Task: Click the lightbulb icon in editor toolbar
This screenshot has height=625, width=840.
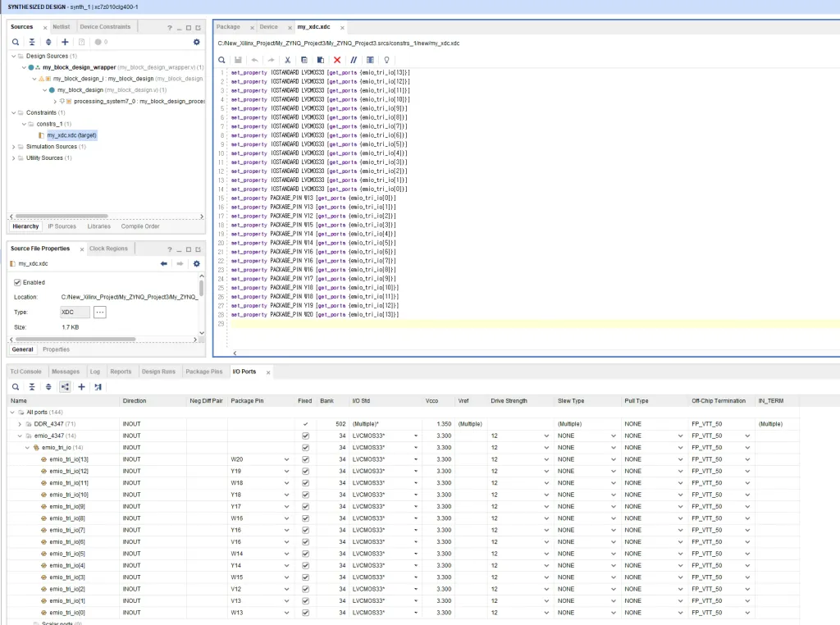Action: [387, 60]
